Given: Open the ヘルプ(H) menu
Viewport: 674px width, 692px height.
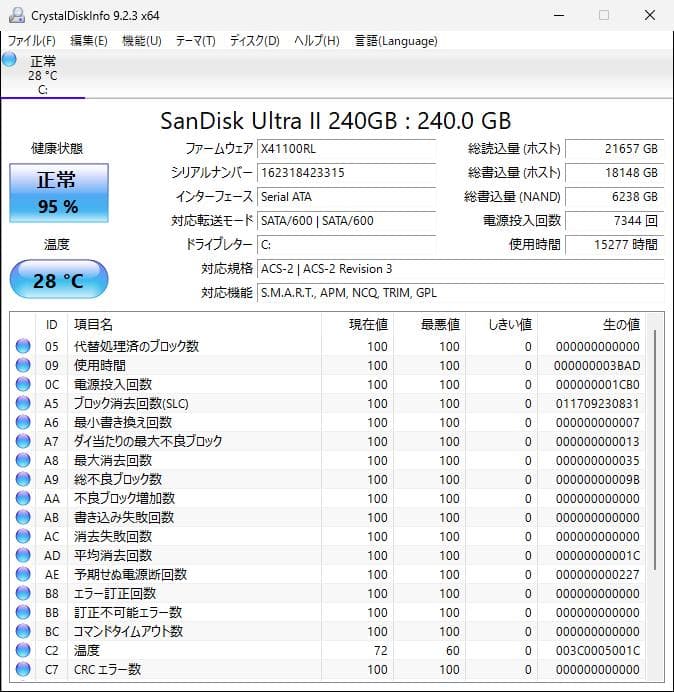Looking at the screenshot, I should coord(317,41).
